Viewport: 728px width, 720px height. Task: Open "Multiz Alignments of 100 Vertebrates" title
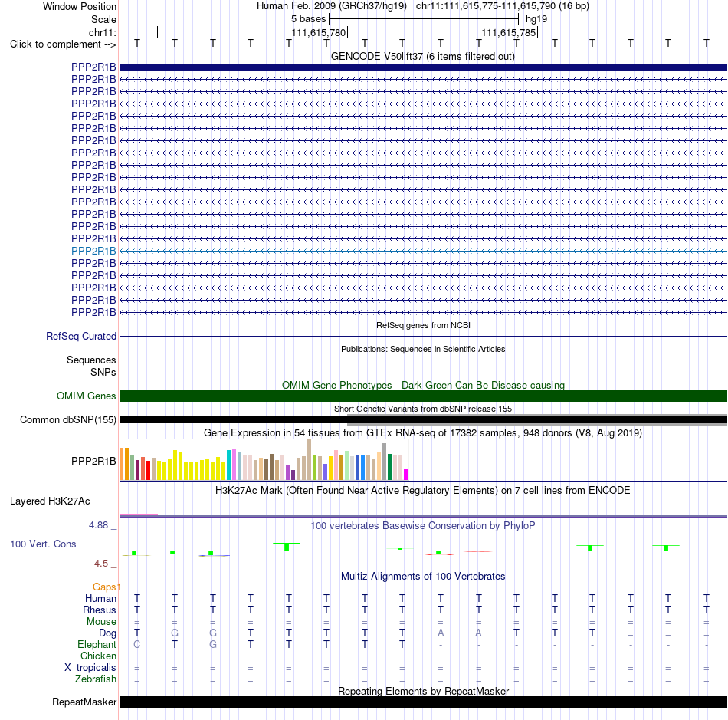(423, 576)
